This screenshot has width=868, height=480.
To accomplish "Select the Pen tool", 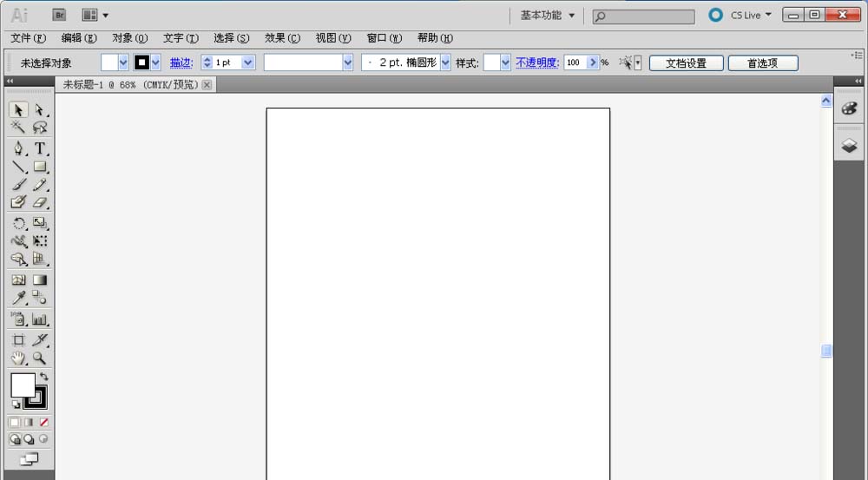I will point(18,148).
